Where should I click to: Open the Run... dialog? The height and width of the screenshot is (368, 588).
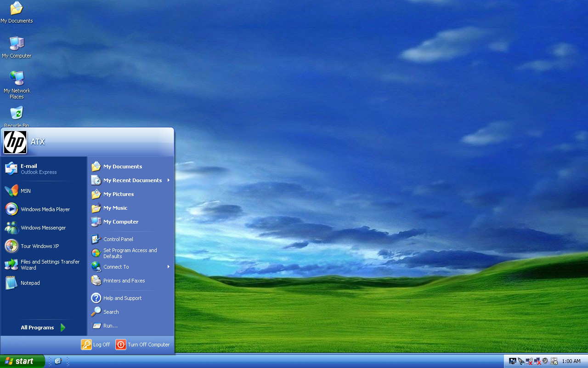click(x=131, y=326)
